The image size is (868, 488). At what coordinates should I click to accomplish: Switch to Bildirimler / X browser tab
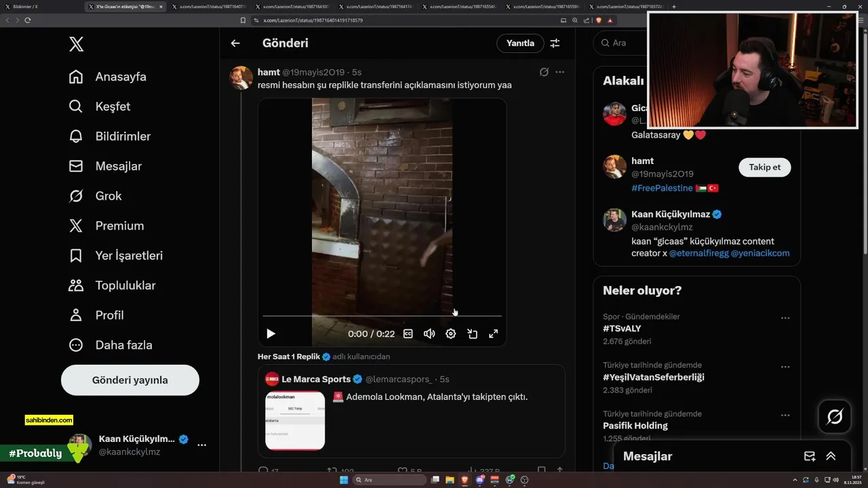41,6
